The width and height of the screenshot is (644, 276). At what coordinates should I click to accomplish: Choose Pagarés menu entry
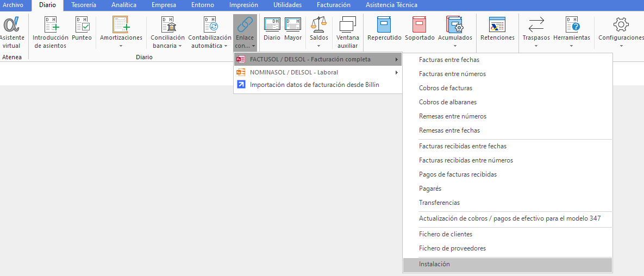508,189
